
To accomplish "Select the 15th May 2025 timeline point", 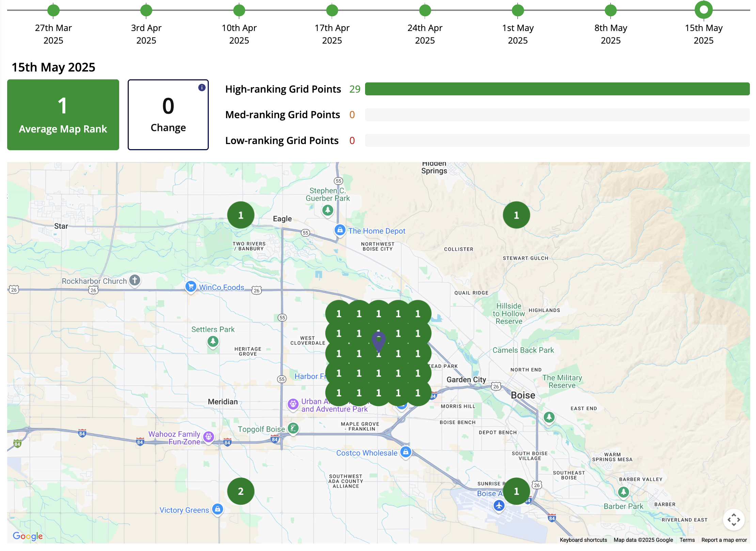I will click(x=704, y=10).
